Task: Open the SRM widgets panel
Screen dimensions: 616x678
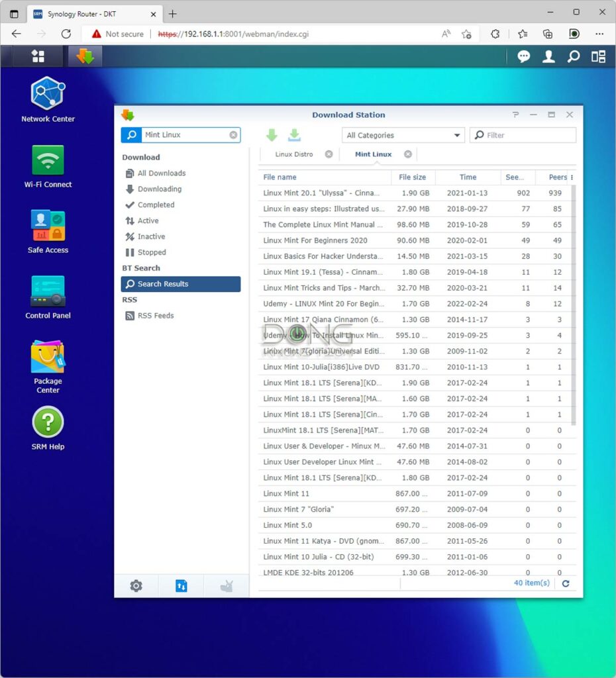Action: pyautogui.click(x=598, y=57)
